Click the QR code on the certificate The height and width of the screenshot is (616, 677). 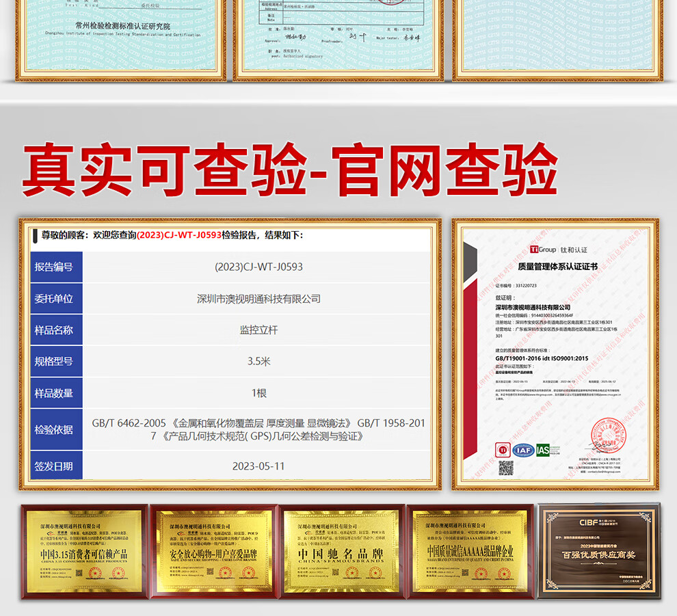coord(505,468)
